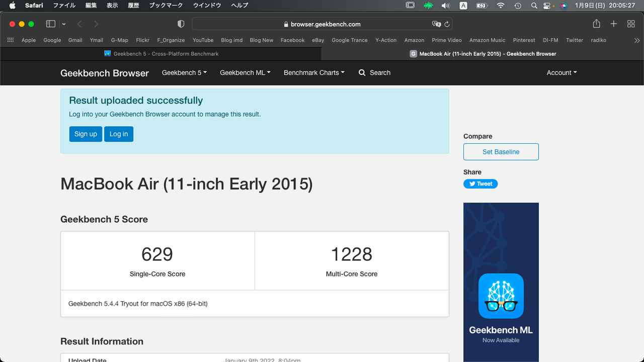Open Control Center
This screenshot has height=362, width=644.
[x=548, y=6]
